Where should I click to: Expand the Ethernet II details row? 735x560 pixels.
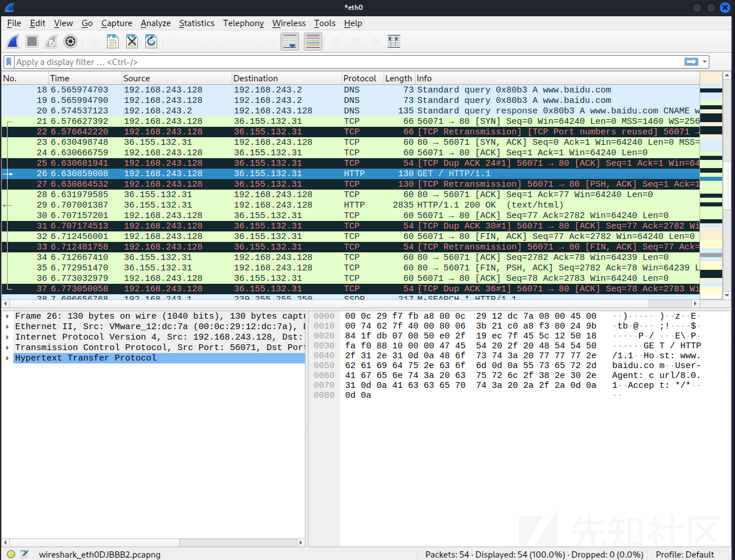(8, 327)
